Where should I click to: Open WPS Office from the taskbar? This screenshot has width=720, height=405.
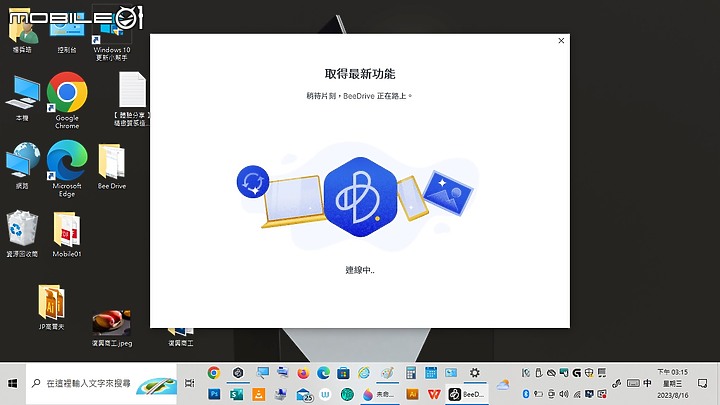(434, 394)
